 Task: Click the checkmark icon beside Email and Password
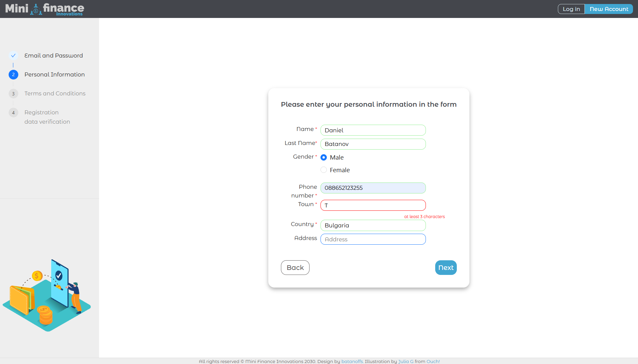coord(13,56)
